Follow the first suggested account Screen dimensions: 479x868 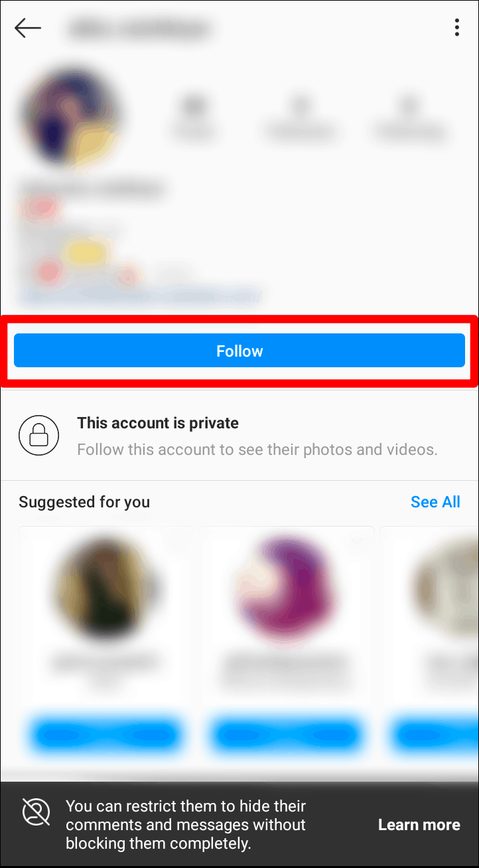point(106,735)
